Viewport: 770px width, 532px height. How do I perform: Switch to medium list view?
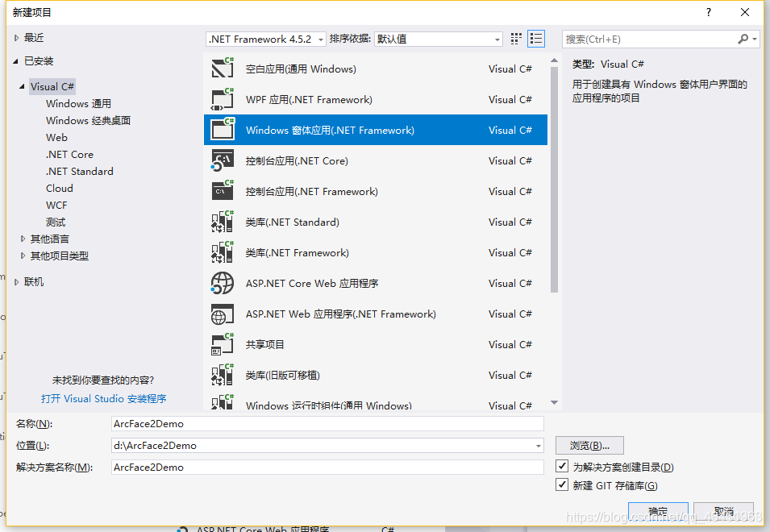535,39
